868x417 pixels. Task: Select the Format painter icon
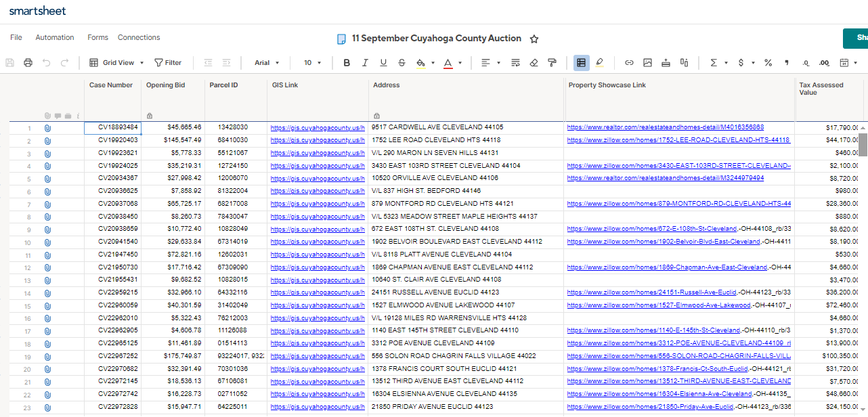coord(552,63)
